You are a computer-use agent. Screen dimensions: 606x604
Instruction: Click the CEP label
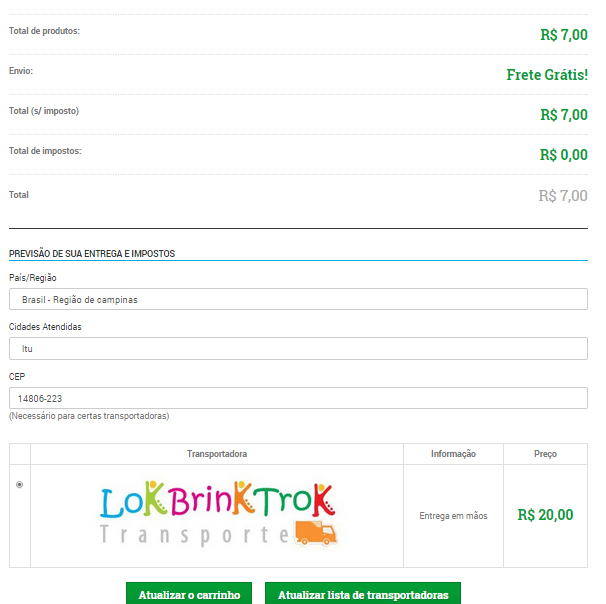tap(17, 376)
